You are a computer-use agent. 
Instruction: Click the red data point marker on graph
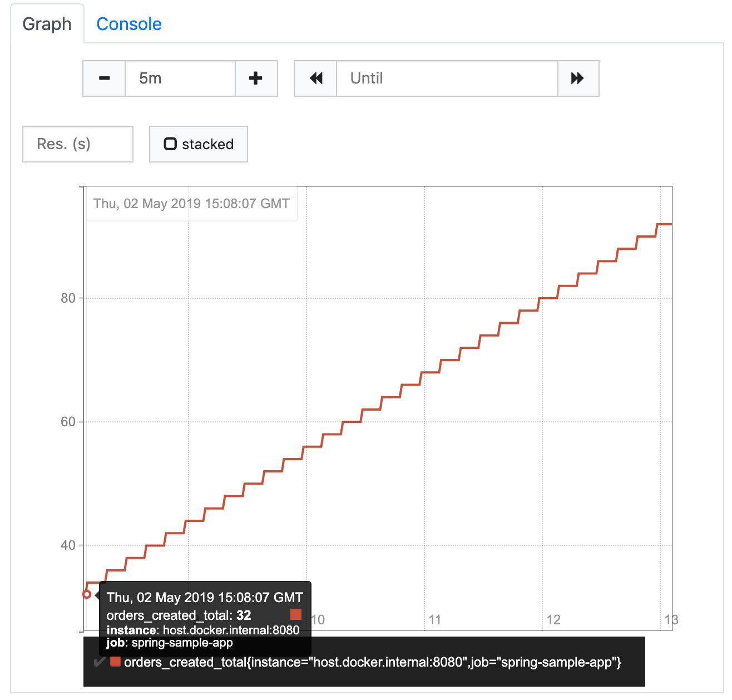[x=87, y=594]
